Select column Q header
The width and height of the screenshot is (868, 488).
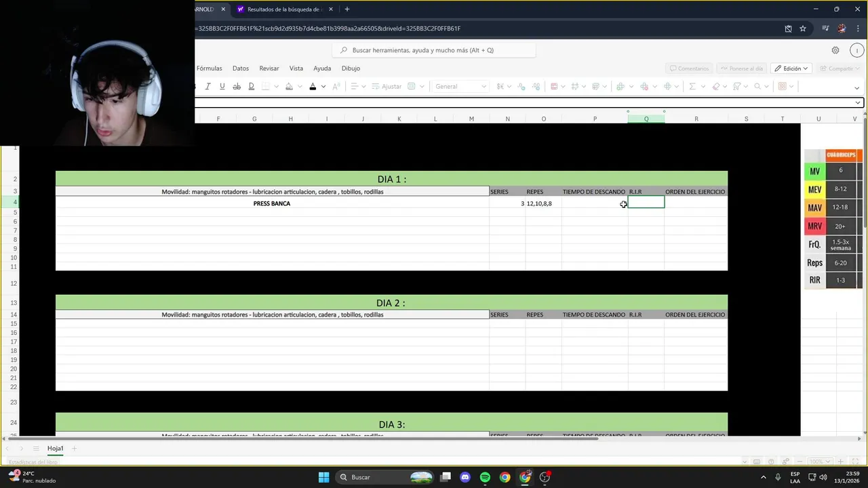[x=646, y=119]
